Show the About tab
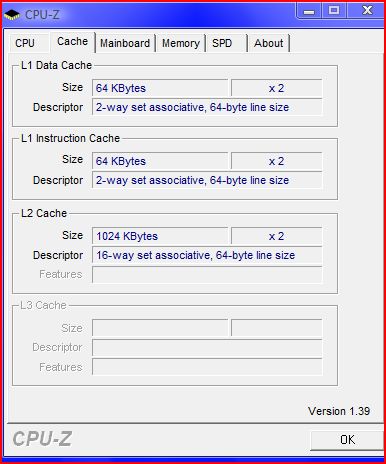 (268, 43)
